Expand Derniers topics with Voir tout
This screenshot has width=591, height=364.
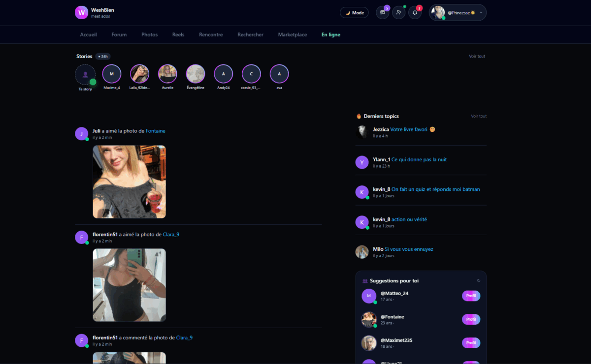[x=478, y=116]
